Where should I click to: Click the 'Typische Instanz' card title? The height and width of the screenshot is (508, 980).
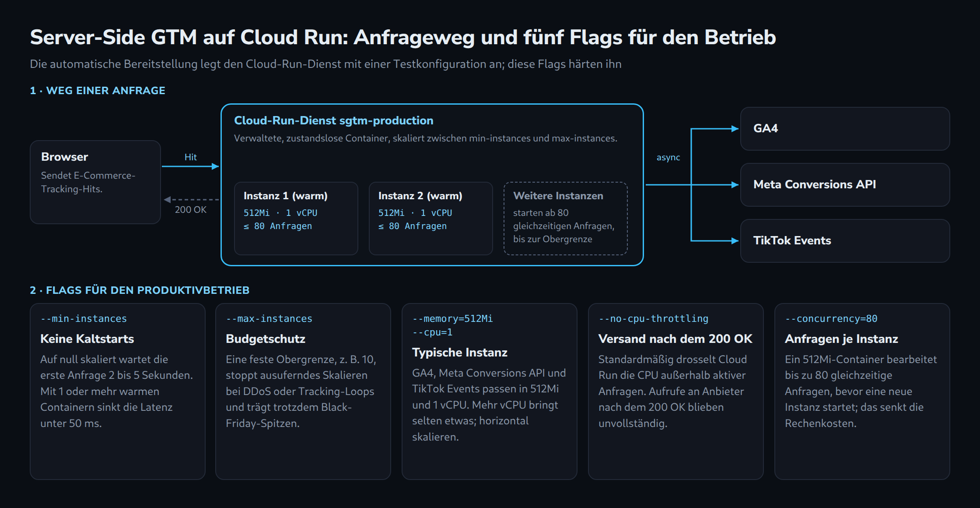click(460, 353)
